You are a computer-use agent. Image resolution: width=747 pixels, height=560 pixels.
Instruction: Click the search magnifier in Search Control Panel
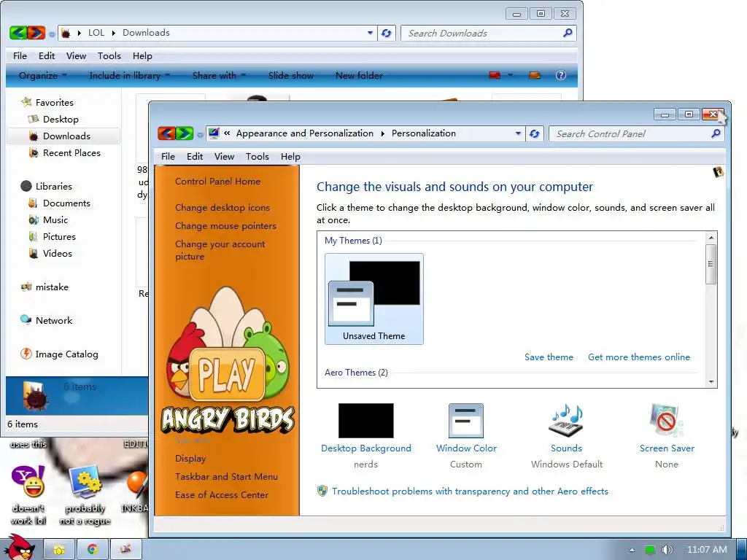(x=716, y=134)
